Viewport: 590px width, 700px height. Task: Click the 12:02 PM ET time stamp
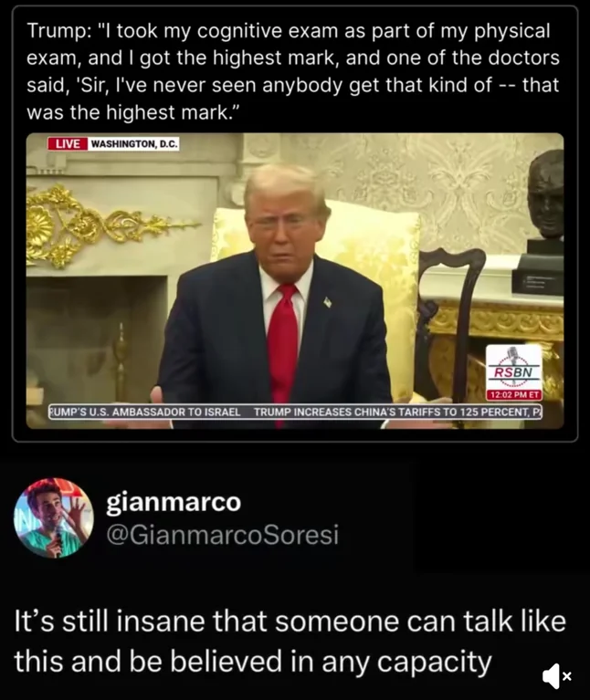tap(512, 395)
